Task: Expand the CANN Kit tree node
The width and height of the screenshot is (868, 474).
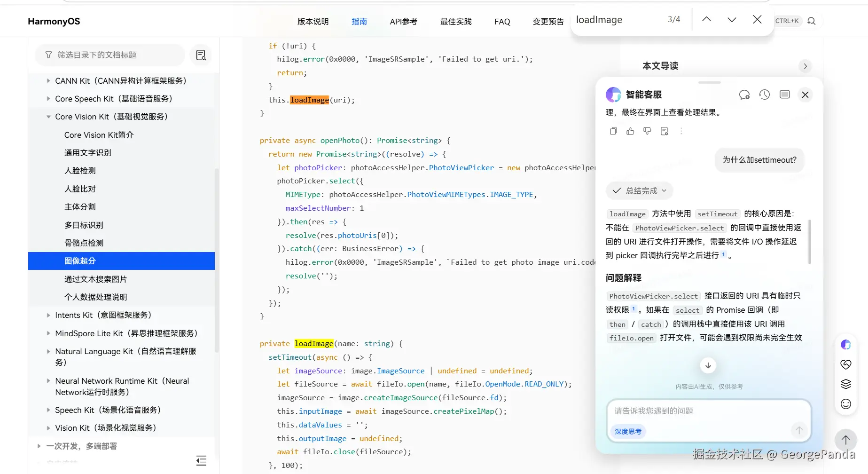Action: click(48, 81)
